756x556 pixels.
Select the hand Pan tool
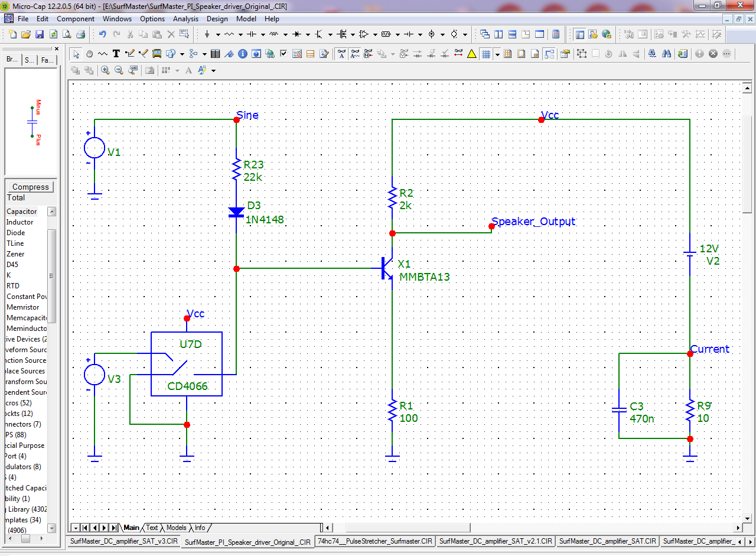(x=89, y=54)
